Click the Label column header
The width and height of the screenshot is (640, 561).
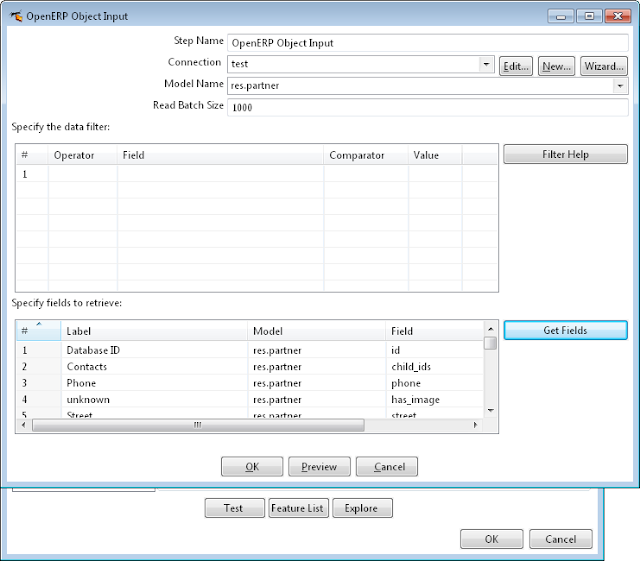154,331
